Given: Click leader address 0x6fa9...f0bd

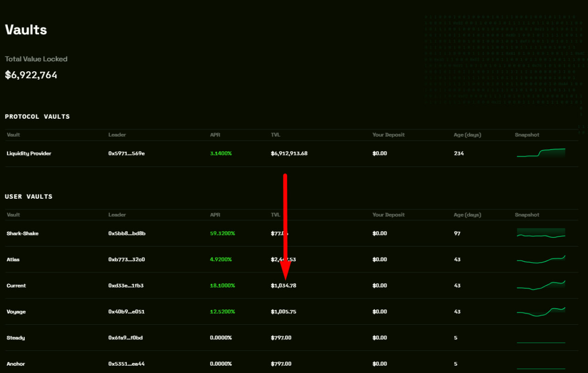Looking at the screenshot, I should [125, 338].
